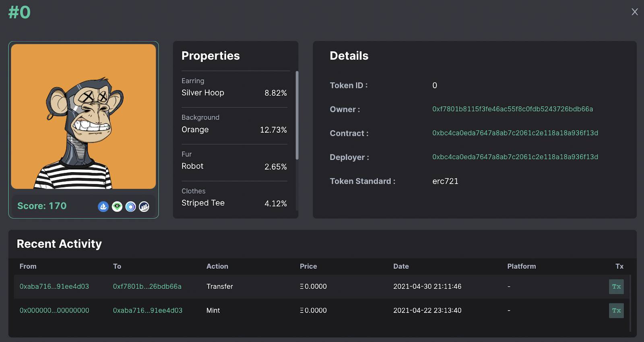Click the Platform column header

[x=522, y=266]
